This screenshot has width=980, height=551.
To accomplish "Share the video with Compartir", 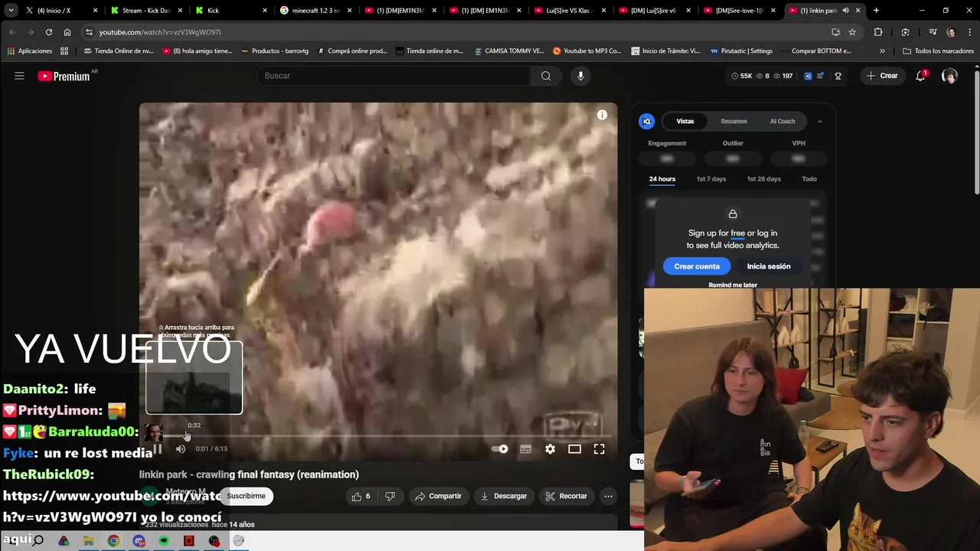I will click(438, 496).
